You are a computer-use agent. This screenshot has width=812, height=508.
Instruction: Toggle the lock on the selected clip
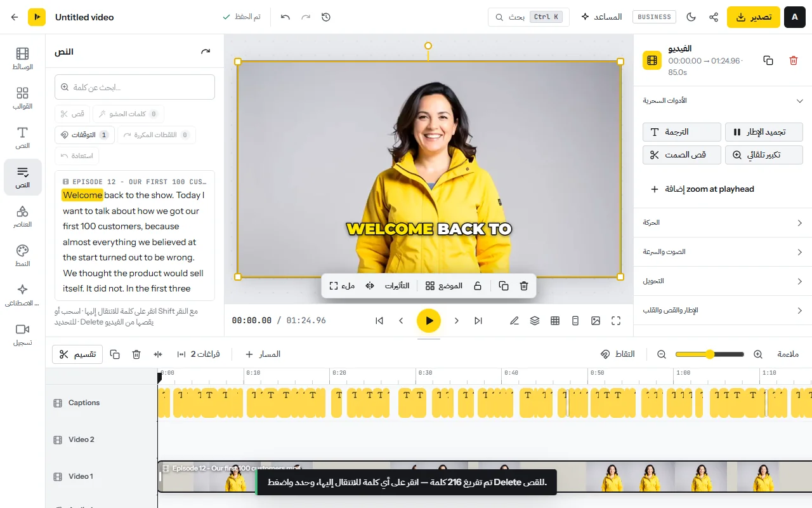click(x=478, y=286)
